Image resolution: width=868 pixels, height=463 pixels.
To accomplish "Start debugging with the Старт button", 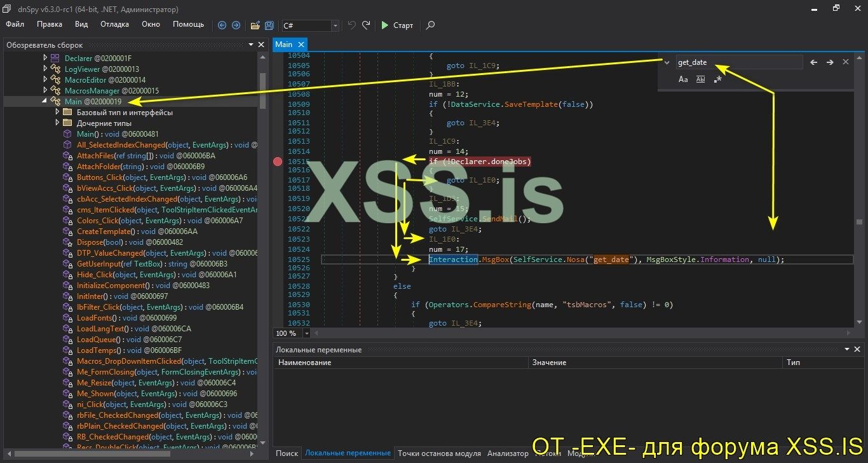I will [x=397, y=25].
